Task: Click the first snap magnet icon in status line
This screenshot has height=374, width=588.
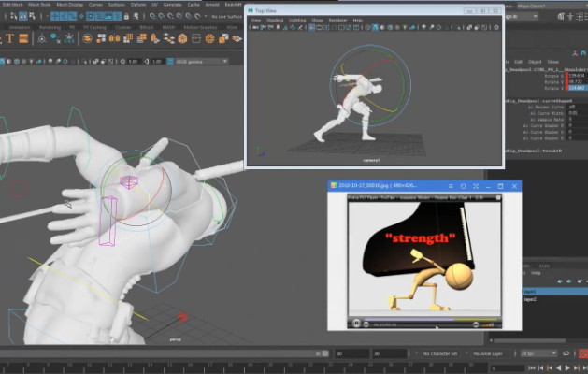Action: [152, 16]
